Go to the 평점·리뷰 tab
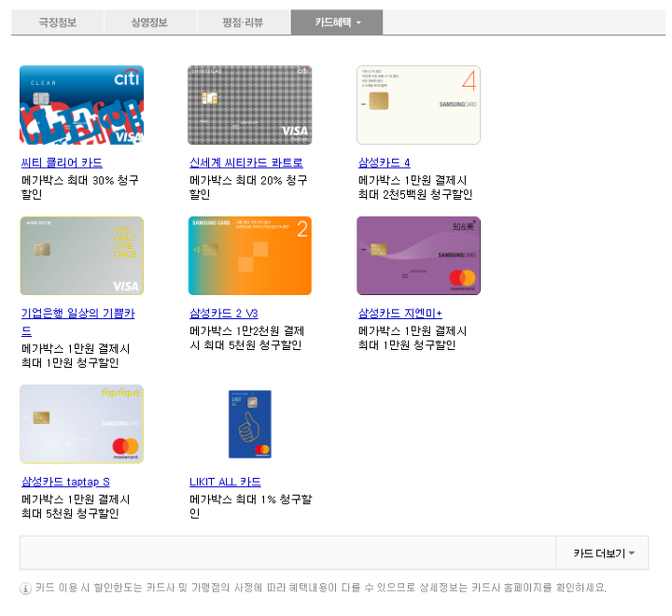The width and height of the screenshot is (672, 616). (244, 21)
